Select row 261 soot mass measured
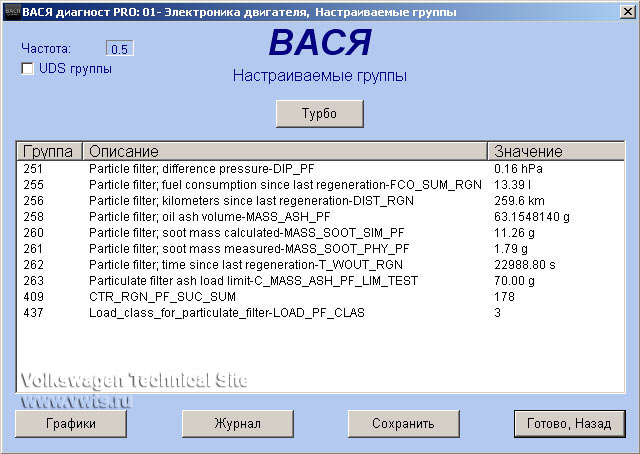Screen dimensions: 640x454 320,249
